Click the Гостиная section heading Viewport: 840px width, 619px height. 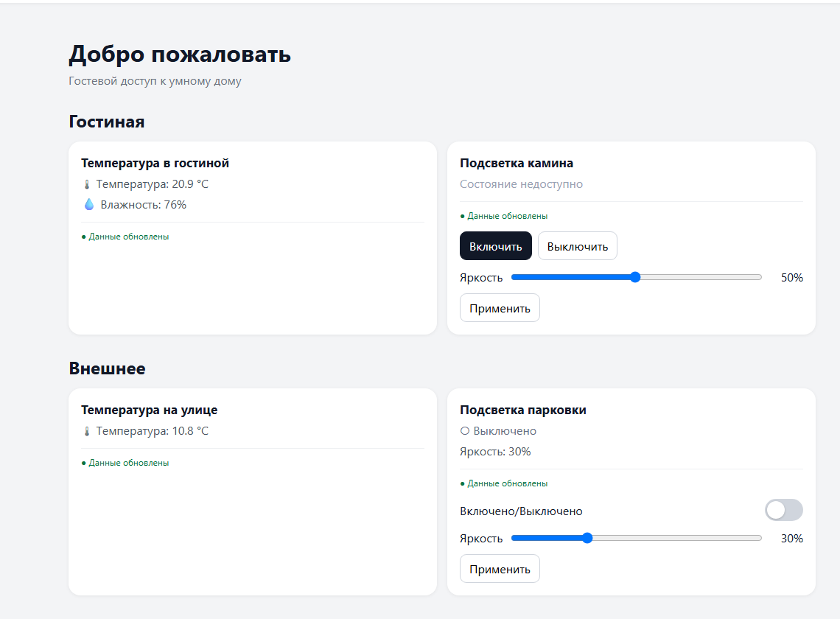coord(107,122)
